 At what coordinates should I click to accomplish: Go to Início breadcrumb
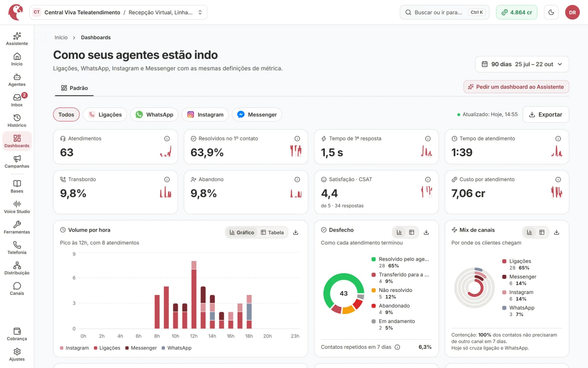[x=61, y=37]
